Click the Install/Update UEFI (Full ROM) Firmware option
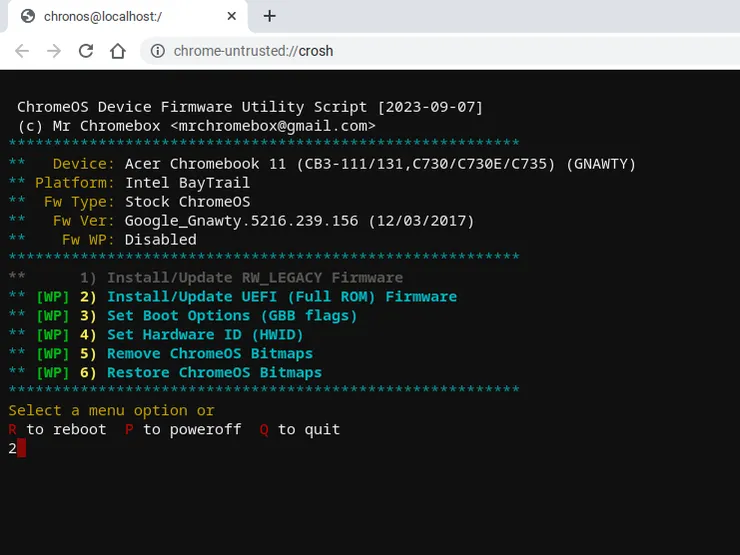This screenshot has height=555, width=740. (281, 297)
